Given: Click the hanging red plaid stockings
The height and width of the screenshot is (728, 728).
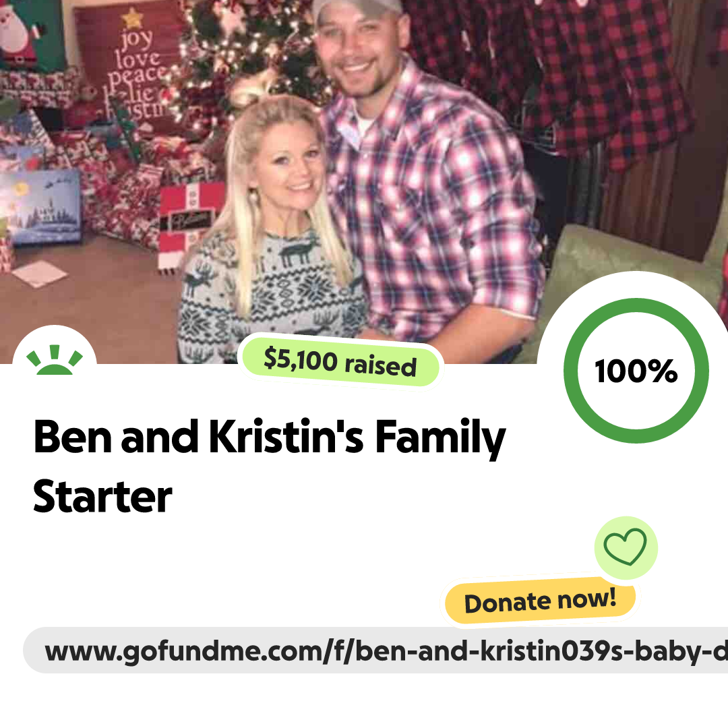Looking at the screenshot, I should coord(553,74).
